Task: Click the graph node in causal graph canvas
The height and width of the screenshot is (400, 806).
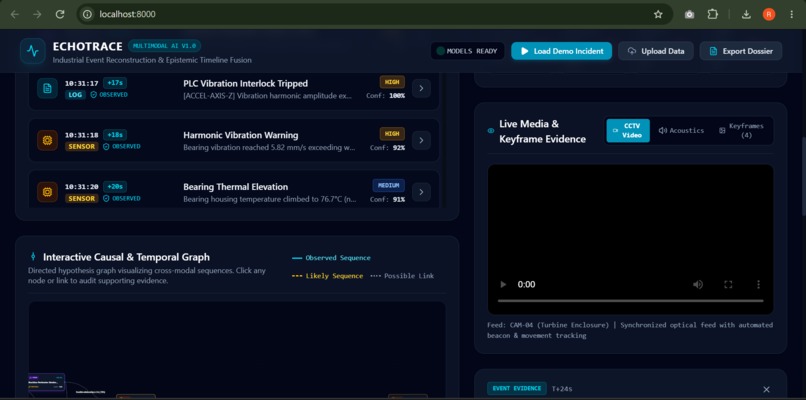Action: pos(46,383)
